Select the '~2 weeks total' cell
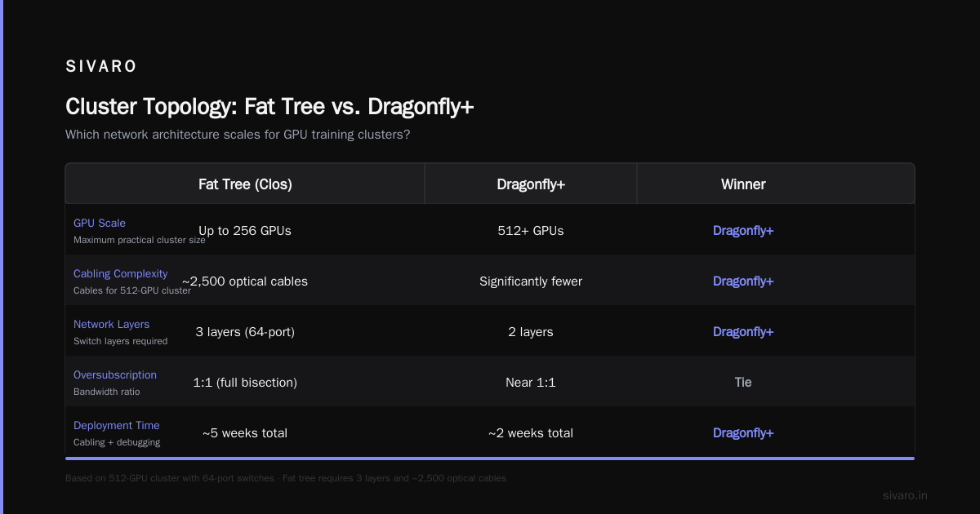 pyautogui.click(x=531, y=433)
